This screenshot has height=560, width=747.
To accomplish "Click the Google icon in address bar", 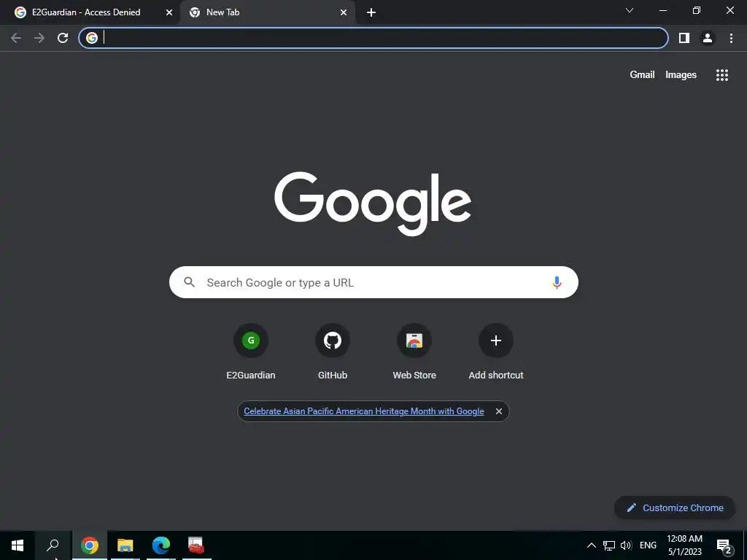I will pos(92,38).
